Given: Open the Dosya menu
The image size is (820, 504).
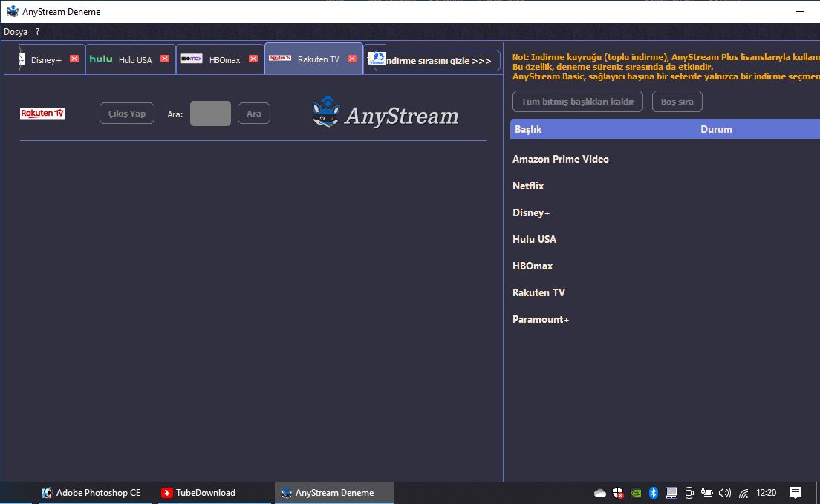Looking at the screenshot, I should tap(16, 32).
